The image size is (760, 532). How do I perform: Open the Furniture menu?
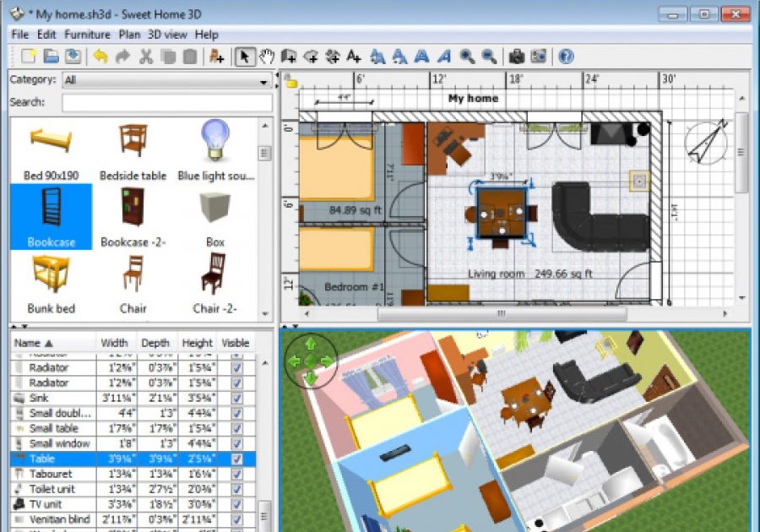(x=87, y=35)
